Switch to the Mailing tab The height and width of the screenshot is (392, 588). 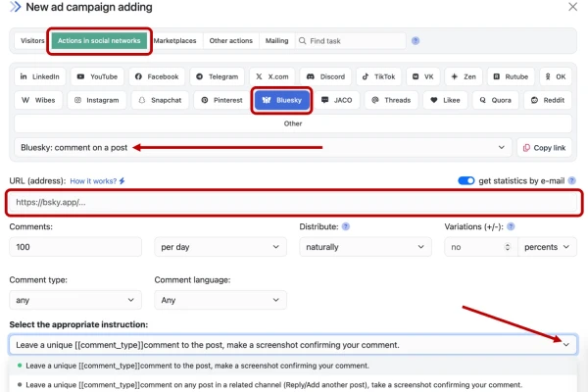coord(276,41)
